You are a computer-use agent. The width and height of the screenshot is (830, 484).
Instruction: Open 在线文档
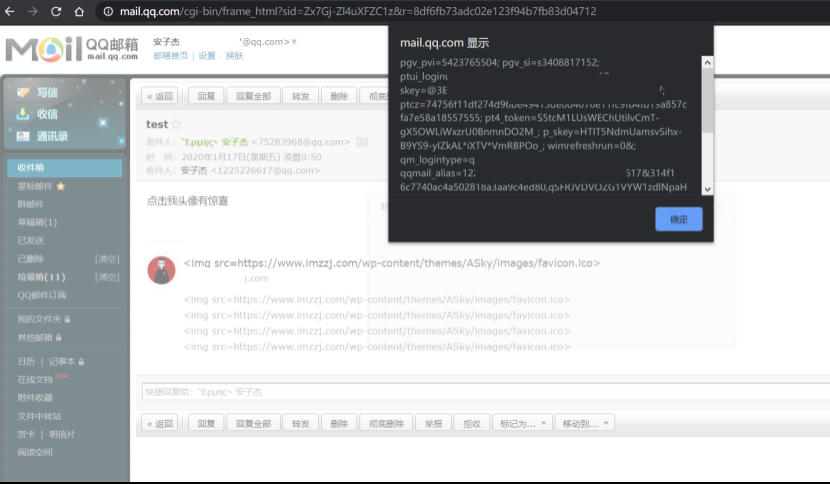(35, 380)
